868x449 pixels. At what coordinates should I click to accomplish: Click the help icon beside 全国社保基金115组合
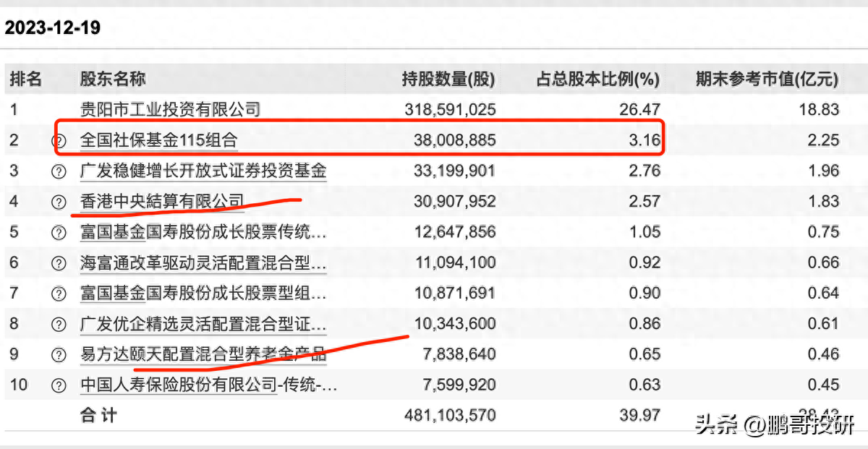point(58,140)
